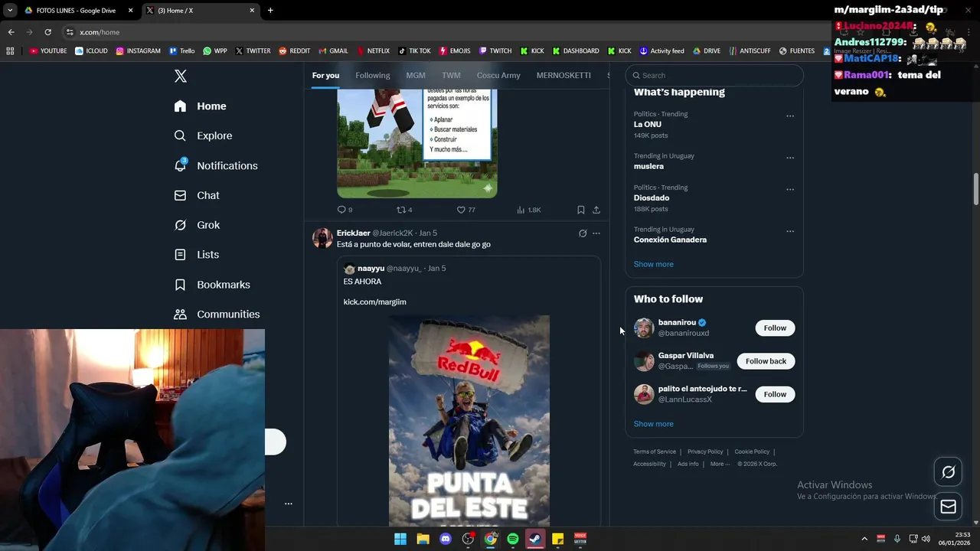This screenshot has width=980, height=551.
Task: Open the YOUTUBE bookmark
Action: point(48,51)
